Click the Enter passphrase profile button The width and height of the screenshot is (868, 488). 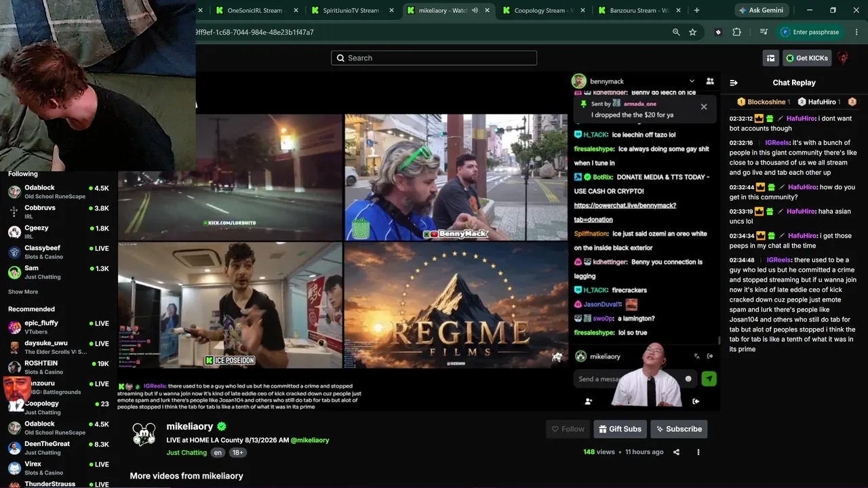[x=810, y=32]
